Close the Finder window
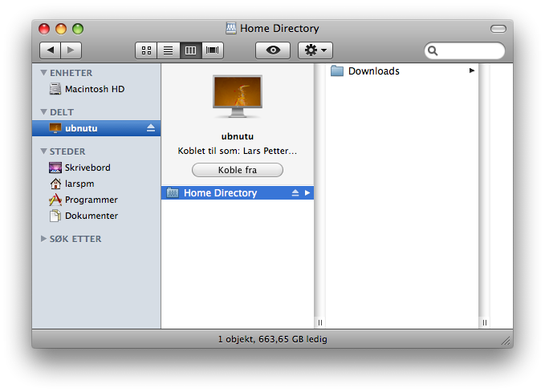The width and height of the screenshot is (545, 392). (x=44, y=29)
